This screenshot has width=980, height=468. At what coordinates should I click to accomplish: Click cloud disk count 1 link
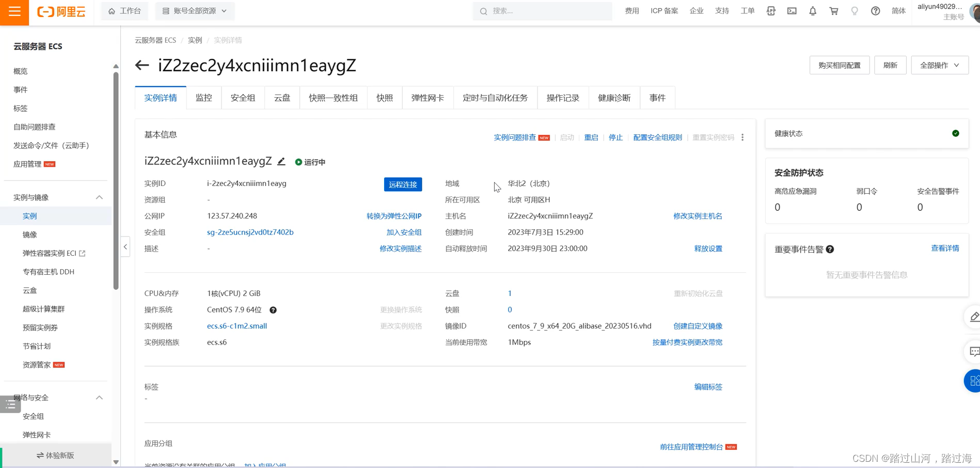click(x=510, y=293)
